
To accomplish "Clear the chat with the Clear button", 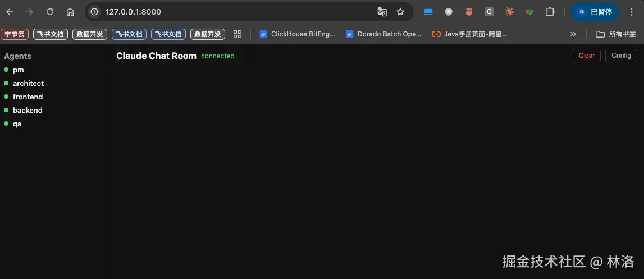I will point(587,56).
